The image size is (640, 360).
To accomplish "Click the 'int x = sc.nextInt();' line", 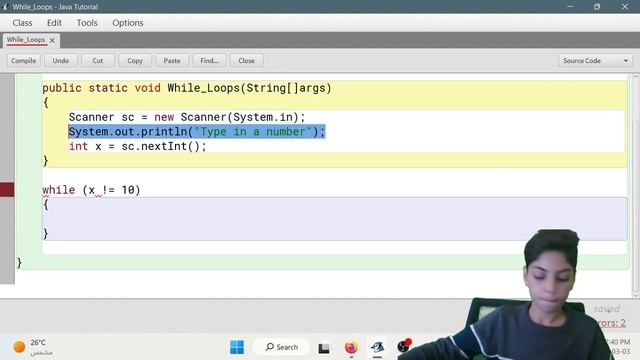I will click(138, 146).
